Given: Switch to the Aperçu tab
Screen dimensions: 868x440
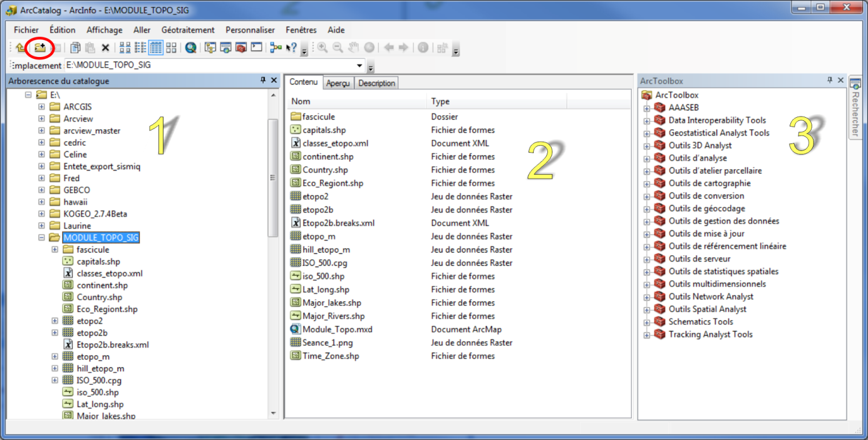Looking at the screenshot, I should coord(338,83).
